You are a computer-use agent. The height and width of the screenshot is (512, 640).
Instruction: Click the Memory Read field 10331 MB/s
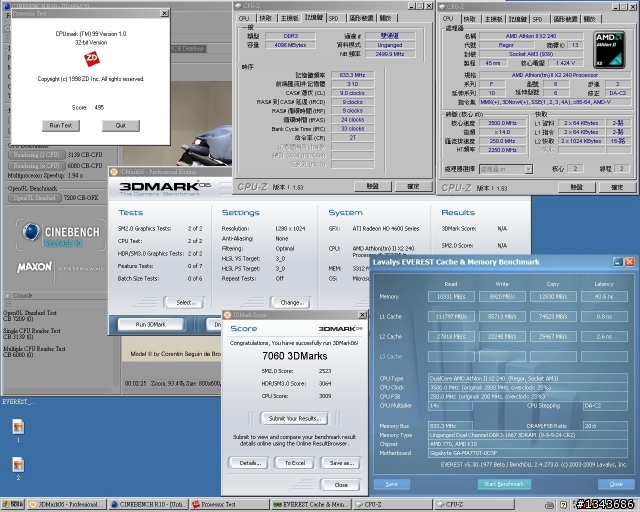coord(451,297)
